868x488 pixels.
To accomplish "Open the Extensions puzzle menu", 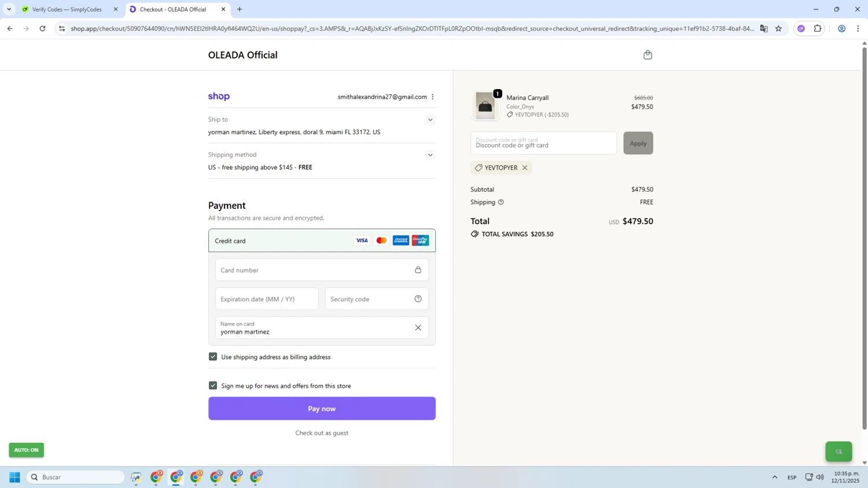I will coord(818,28).
